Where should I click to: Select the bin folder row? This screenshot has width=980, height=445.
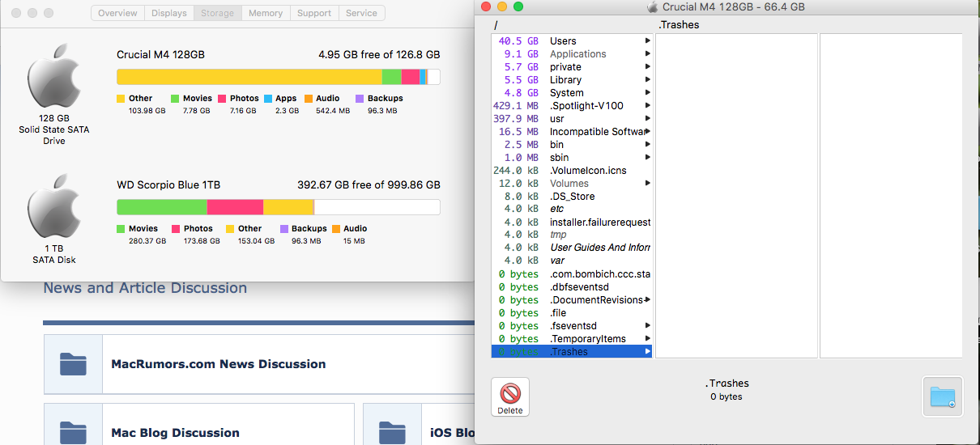coord(572,144)
